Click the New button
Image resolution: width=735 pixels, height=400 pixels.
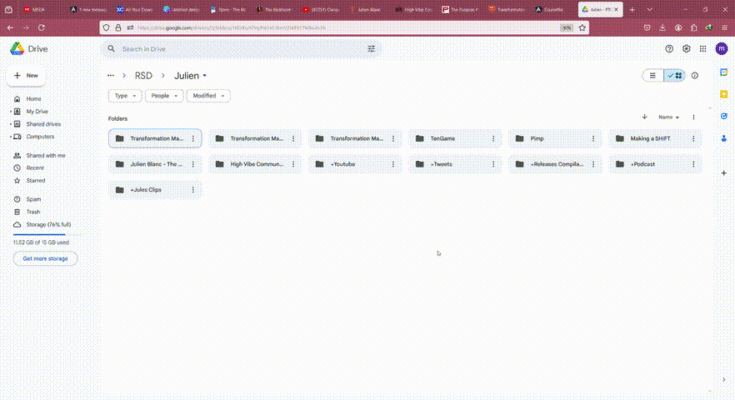pos(26,75)
